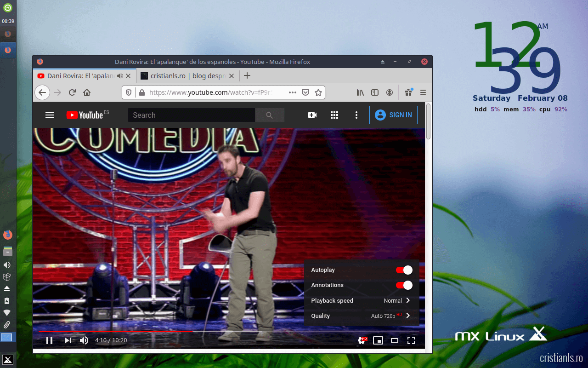Click the YouTube search input field
The height and width of the screenshot is (368, 588).
[191, 115]
